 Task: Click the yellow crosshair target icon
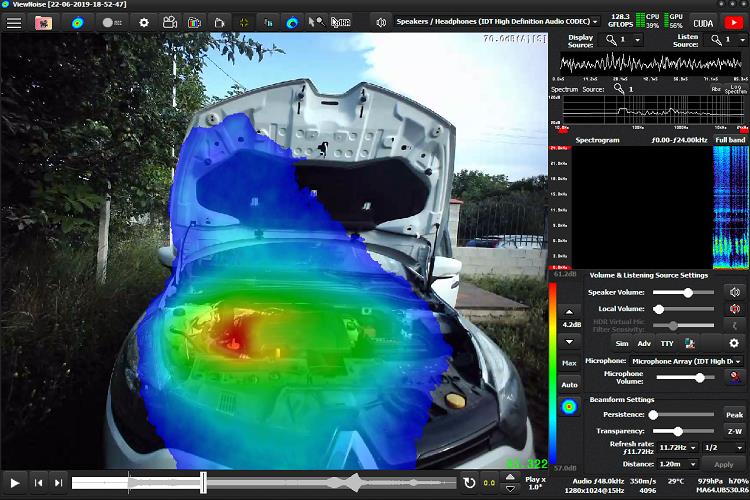[x=244, y=22]
